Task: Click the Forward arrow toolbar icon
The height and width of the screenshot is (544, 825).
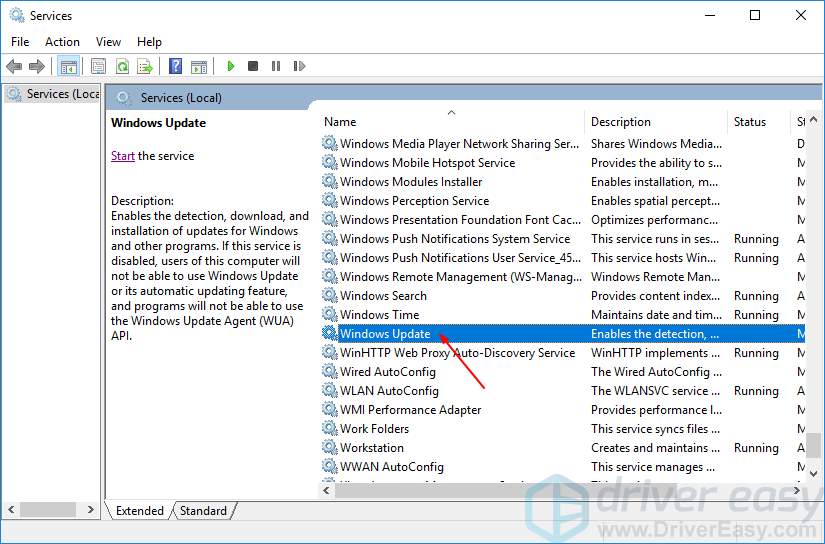Action: pyautogui.click(x=37, y=66)
